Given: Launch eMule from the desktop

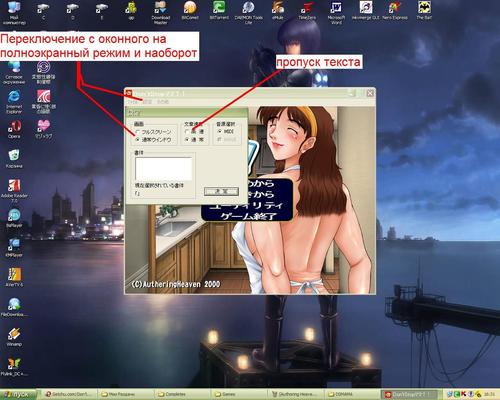Looking at the screenshot, I should pos(278,11).
